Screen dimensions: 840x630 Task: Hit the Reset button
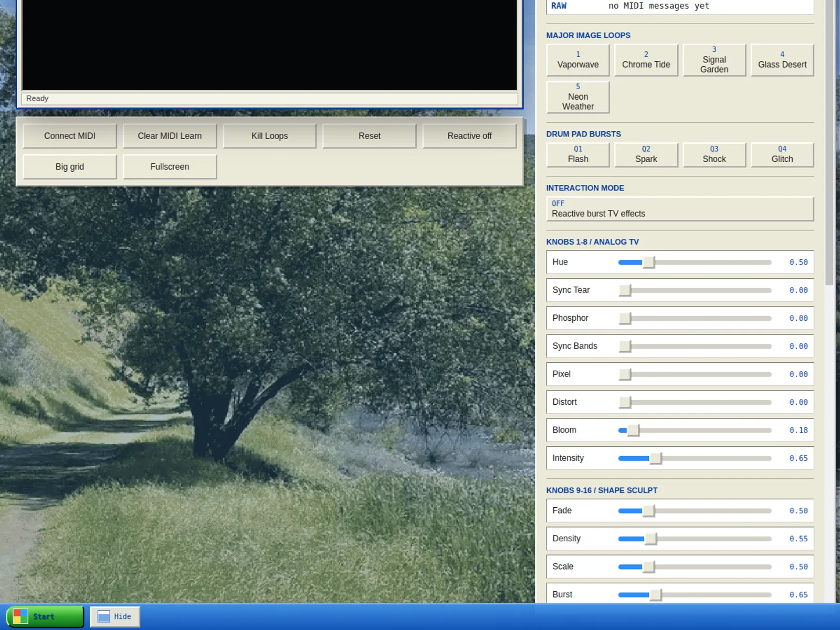tap(370, 136)
